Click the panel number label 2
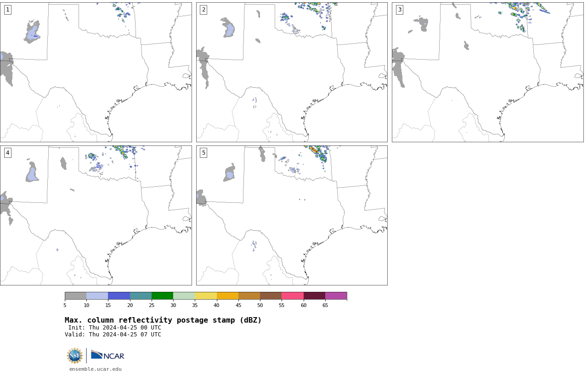The image size is (588, 374). click(x=204, y=10)
